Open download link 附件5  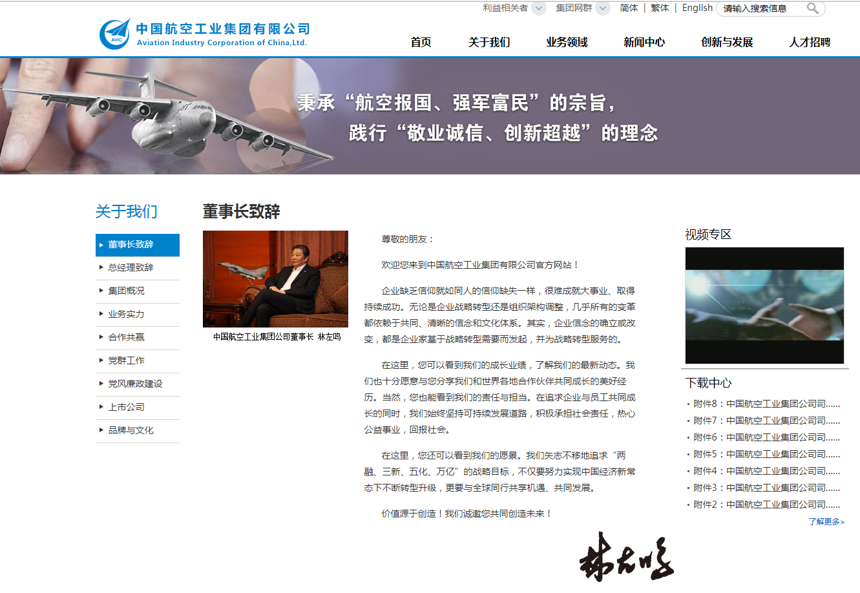click(x=766, y=454)
